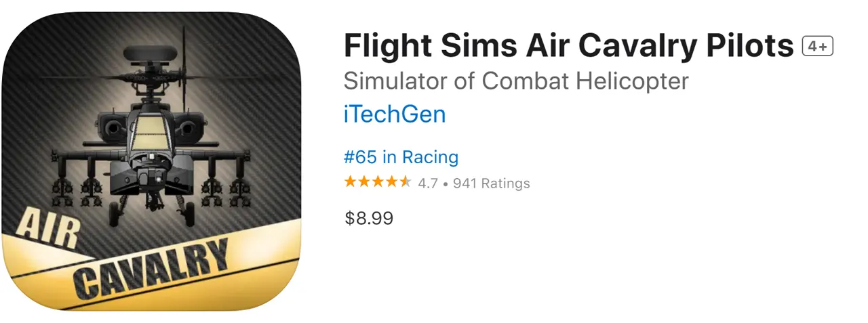Click the Air Cavalry helicopter app icon

click(x=151, y=161)
